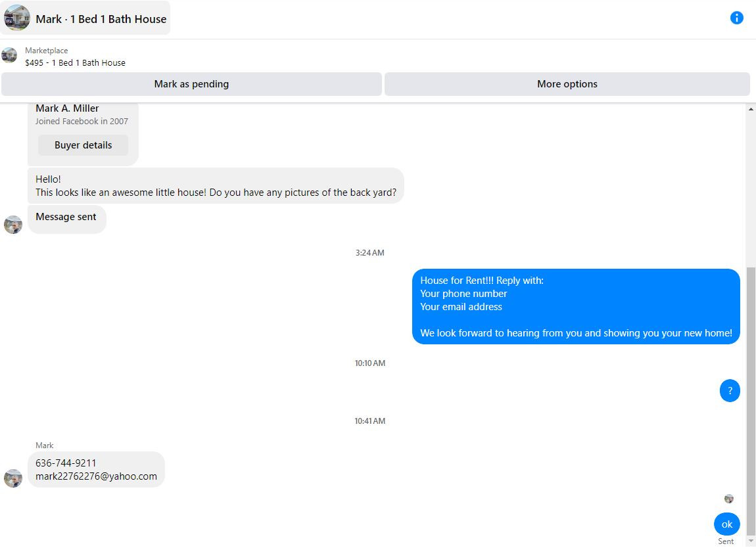Click the 'Message sent' bubble
Screen dimensions: 756x548
(66, 219)
